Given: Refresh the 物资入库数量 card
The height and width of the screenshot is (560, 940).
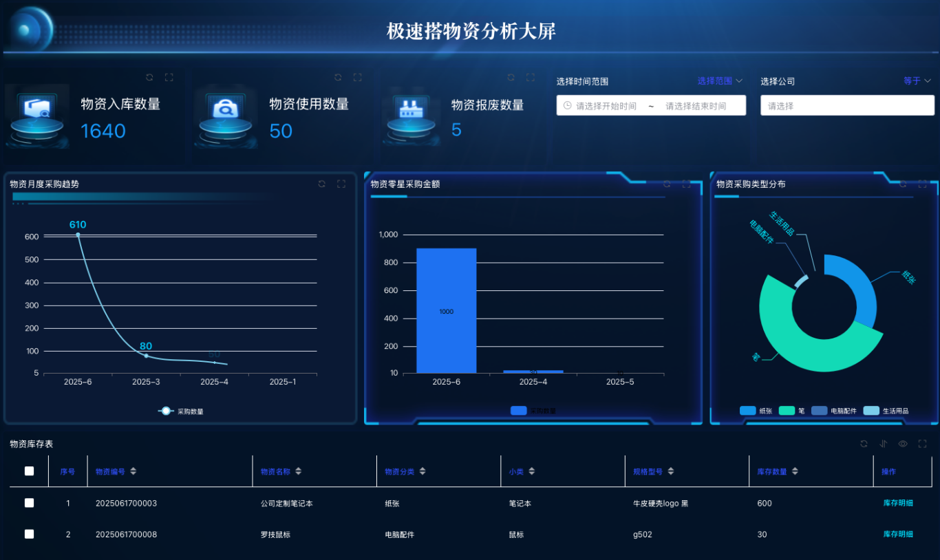Looking at the screenshot, I should 149,77.
